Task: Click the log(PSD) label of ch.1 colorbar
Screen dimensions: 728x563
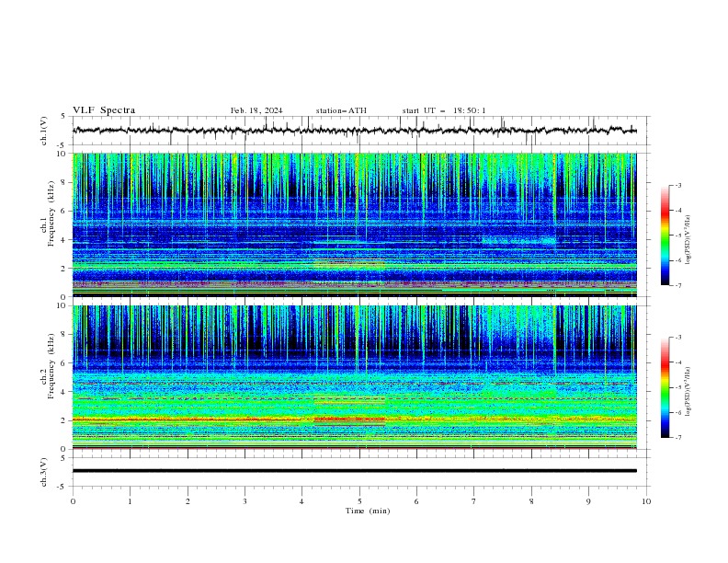Action: pyautogui.click(x=688, y=240)
